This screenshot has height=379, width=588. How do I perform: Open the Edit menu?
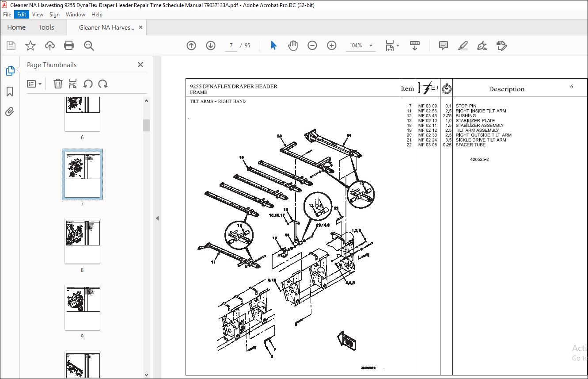click(x=22, y=15)
